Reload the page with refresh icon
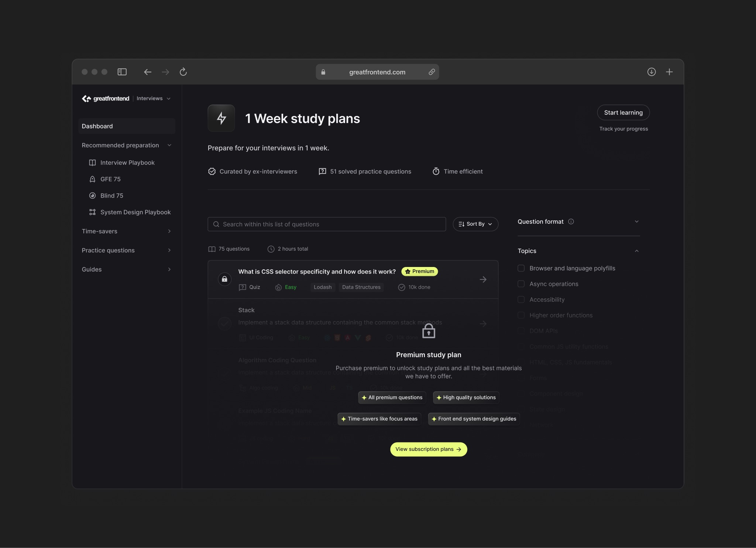756x548 pixels. pyautogui.click(x=183, y=72)
